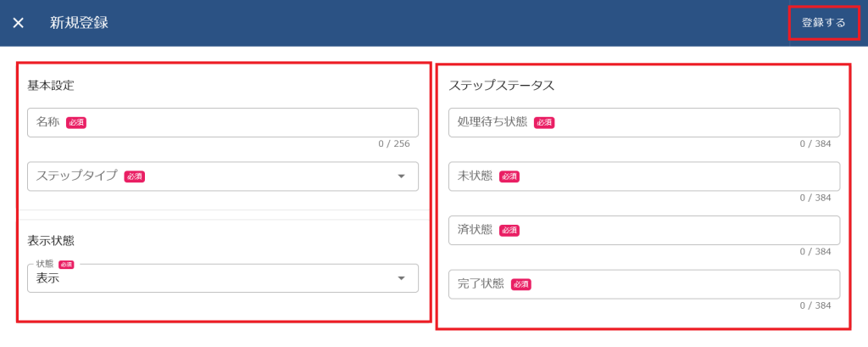Click the 表示状態 section heading
The width and height of the screenshot is (868, 347).
[x=51, y=240]
